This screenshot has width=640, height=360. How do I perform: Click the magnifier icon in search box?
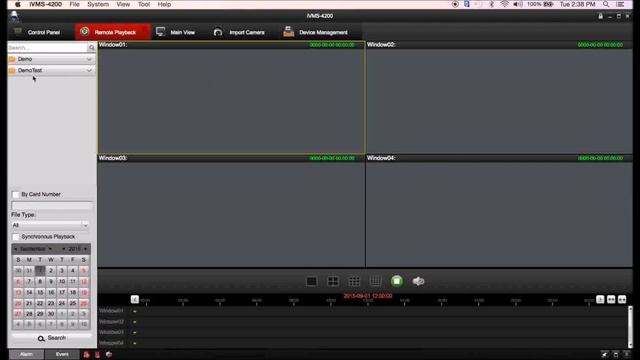point(92,48)
